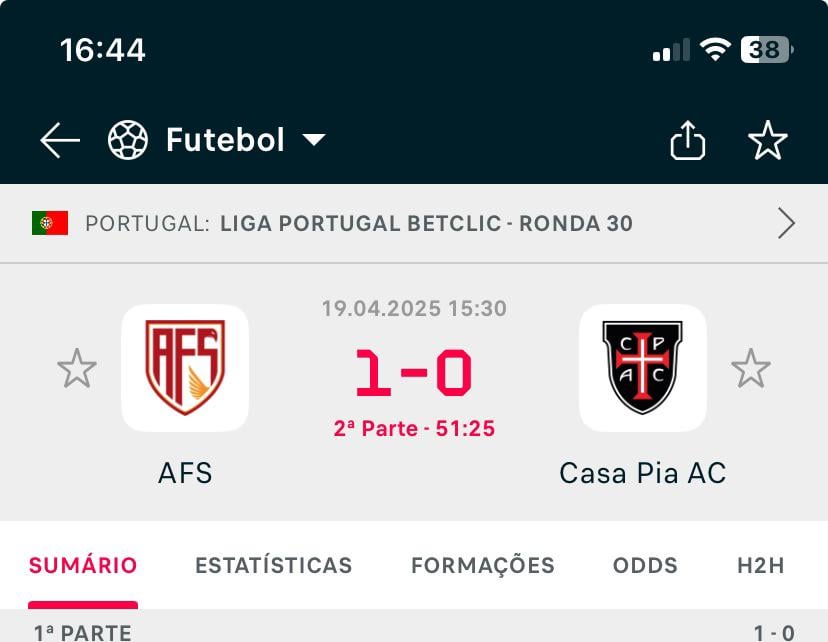Tap Casa Pia AC team name

[x=641, y=473]
